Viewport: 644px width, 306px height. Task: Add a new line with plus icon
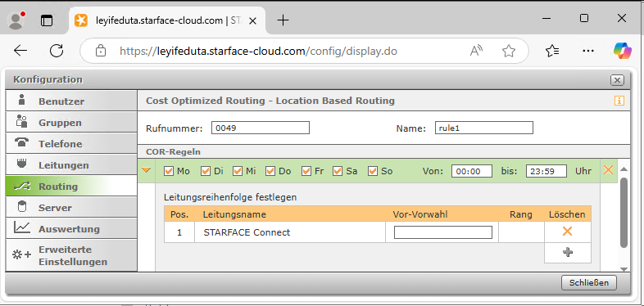[x=568, y=252]
